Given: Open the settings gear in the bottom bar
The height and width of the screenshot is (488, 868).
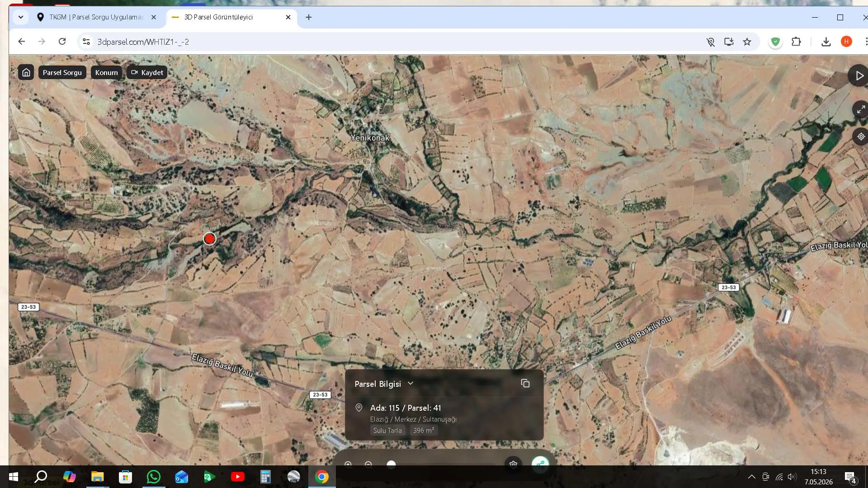Looking at the screenshot, I should pyautogui.click(x=513, y=464).
